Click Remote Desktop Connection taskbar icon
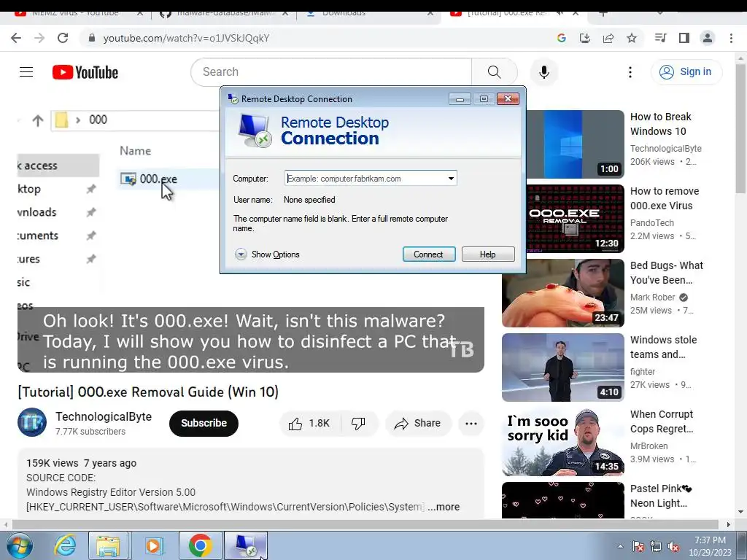 245,545
